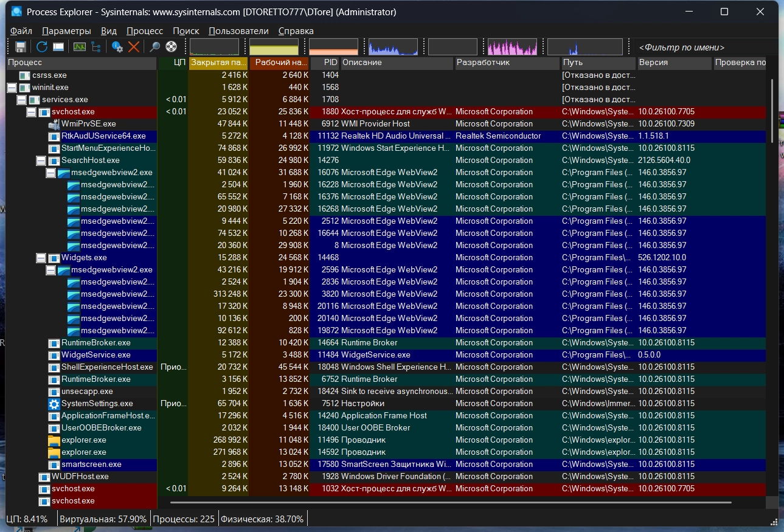Image resolution: width=784 pixels, height=532 pixels.
Task: Click the magnifier Find Handle icon
Action: 154,47
